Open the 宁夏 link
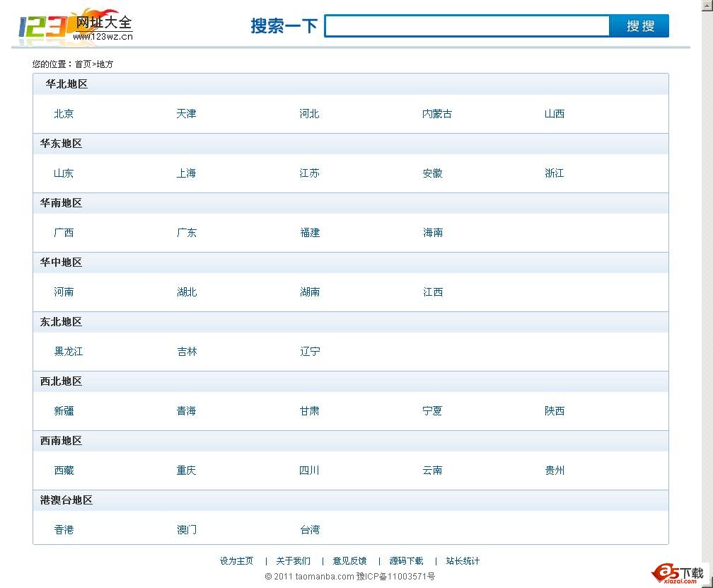This screenshot has width=713, height=588. (432, 411)
